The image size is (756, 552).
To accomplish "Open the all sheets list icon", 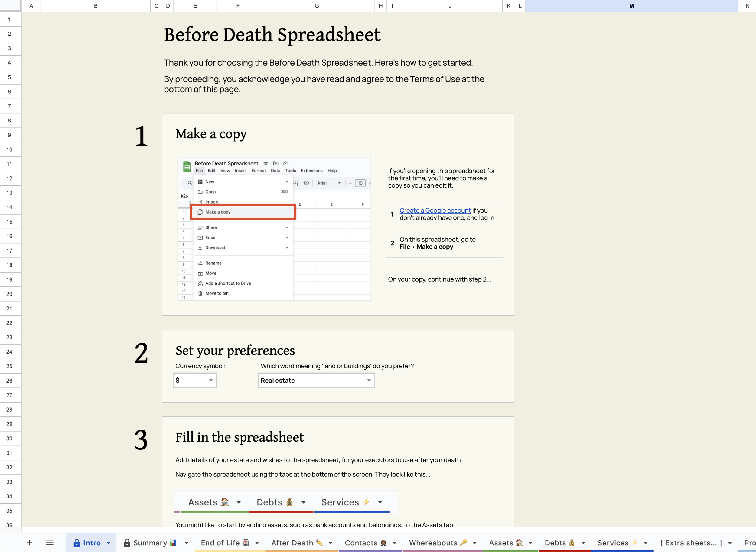I will [x=50, y=543].
